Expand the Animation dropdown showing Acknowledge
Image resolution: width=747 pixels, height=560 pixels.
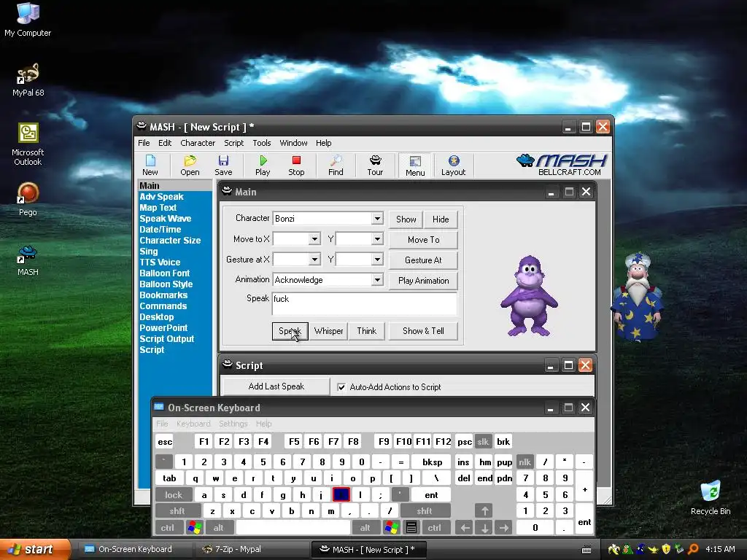(377, 280)
